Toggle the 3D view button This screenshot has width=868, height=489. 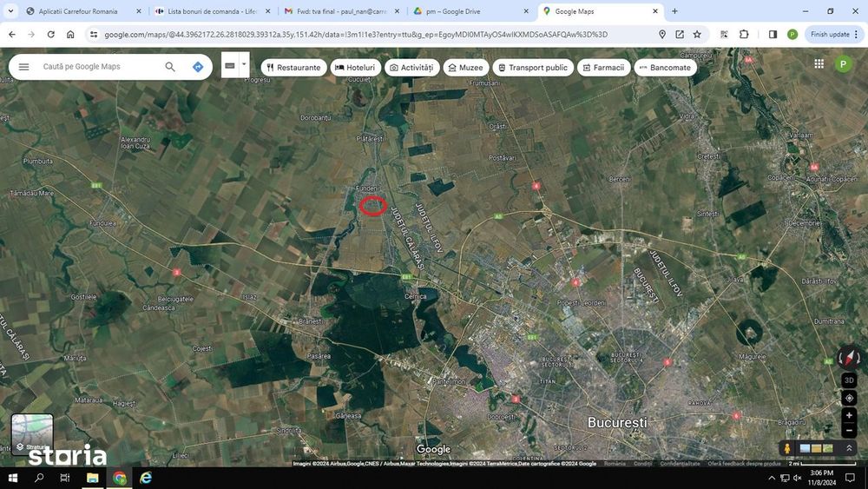click(849, 380)
